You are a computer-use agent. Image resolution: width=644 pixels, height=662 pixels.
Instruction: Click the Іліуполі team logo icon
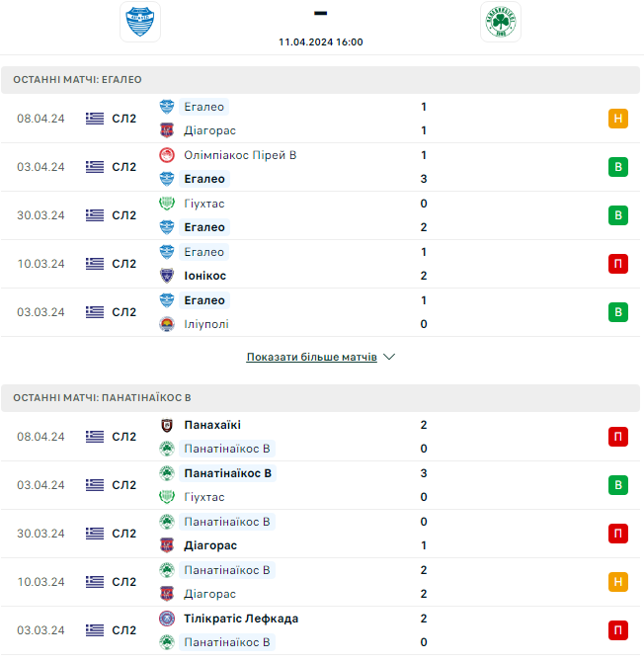coord(167,324)
